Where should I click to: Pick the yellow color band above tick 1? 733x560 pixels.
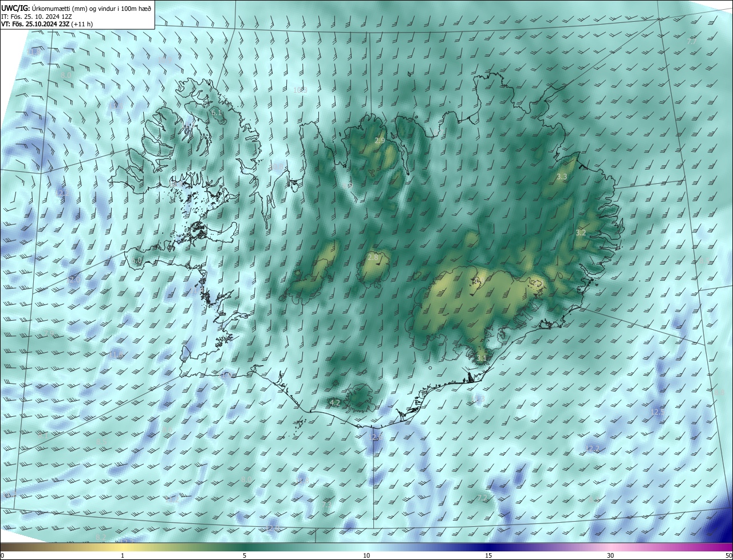[123, 547]
